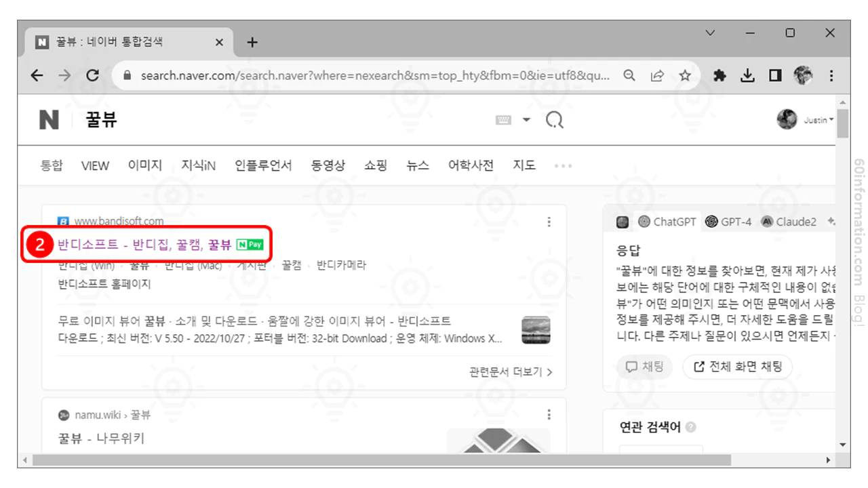Reload the current page
This screenshot has height=488, width=868.
click(x=93, y=76)
